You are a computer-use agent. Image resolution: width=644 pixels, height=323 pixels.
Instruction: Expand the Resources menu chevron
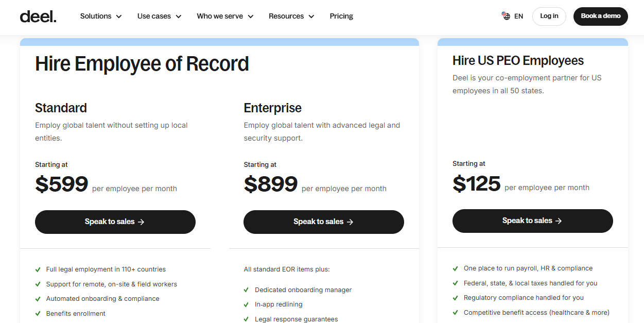[x=311, y=16]
